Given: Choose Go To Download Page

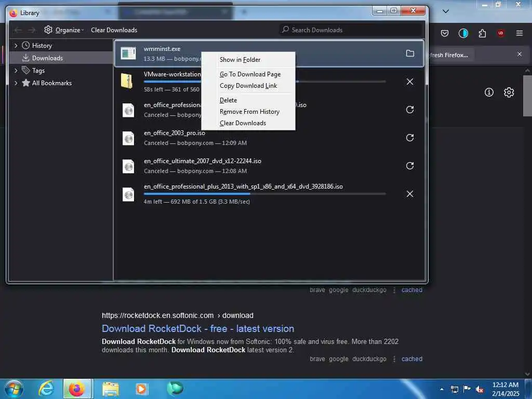Looking at the screenshot, I should point(248,74).
